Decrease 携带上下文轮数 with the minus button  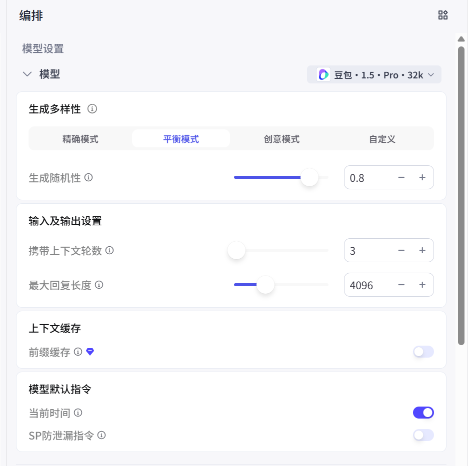pos(401,250)
